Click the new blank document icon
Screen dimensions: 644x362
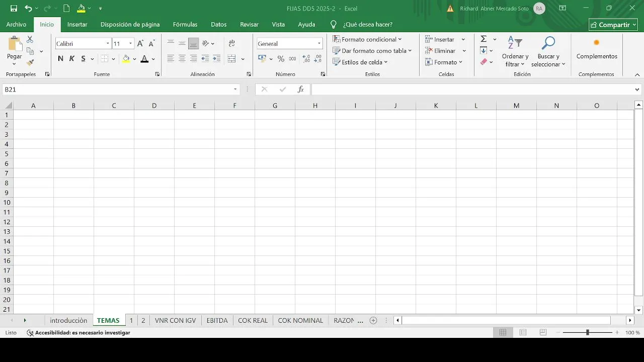coord(66,9)
